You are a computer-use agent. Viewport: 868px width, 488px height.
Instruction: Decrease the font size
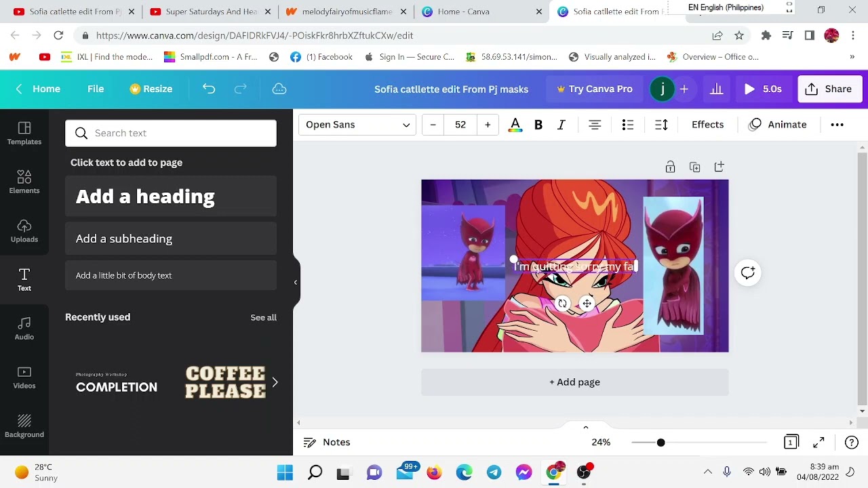point(433,125)
